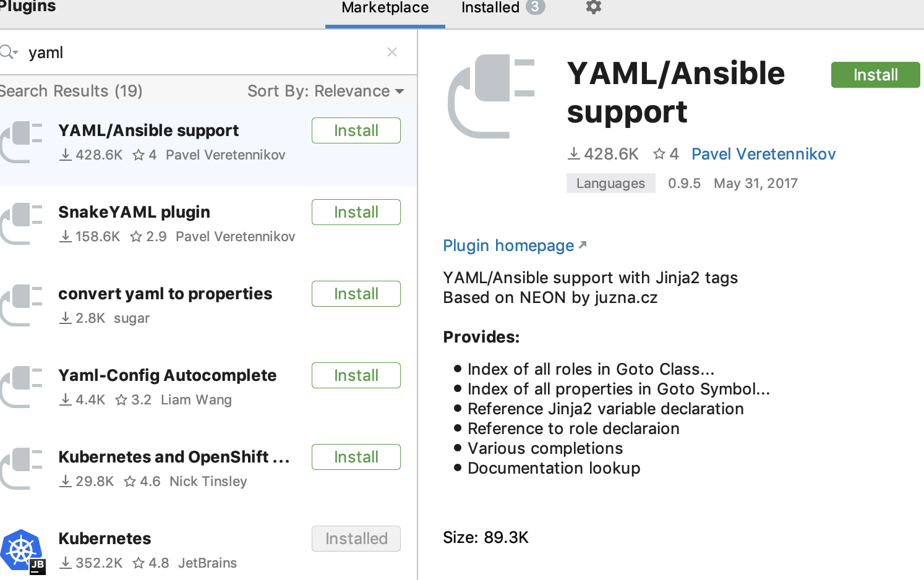Install the Kubernetes and OpenShift plugin
The width and height of the screenshot is (924, 580).
pos(356,456)
